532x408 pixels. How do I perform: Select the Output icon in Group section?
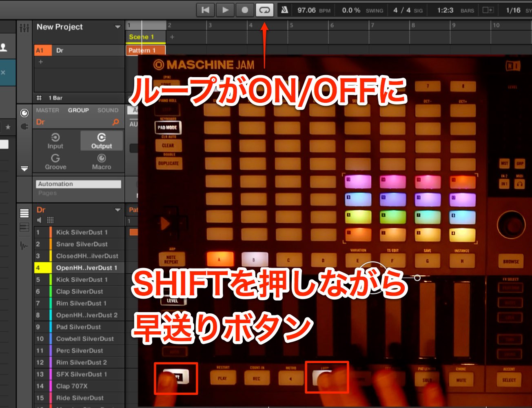click(102, 141)
